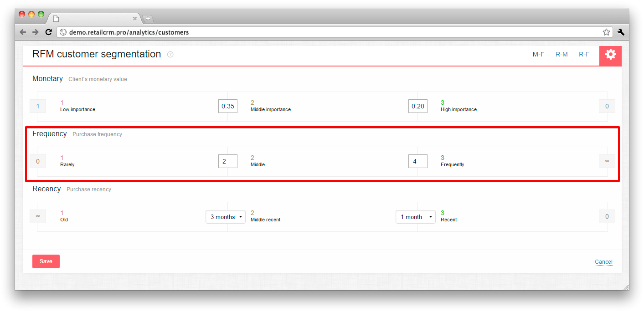
Task: Switch to the M-F view
Action: [x=538, y=54]
